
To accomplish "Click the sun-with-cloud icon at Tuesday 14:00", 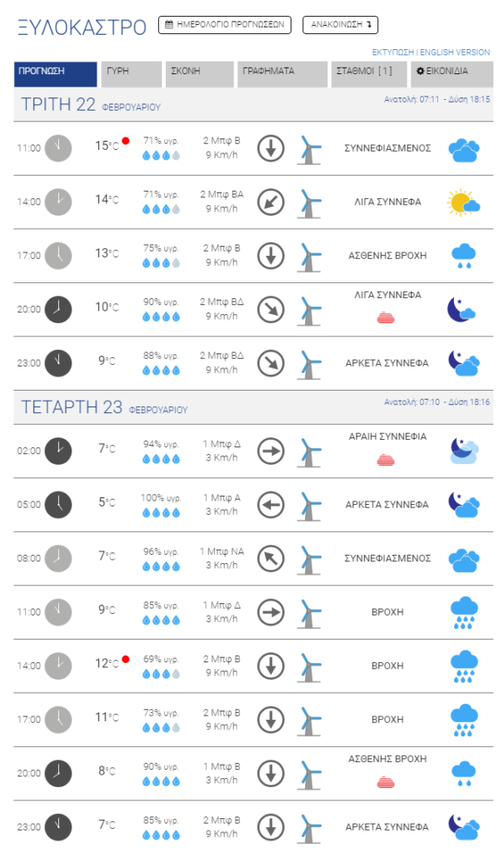I will point(463,202).
